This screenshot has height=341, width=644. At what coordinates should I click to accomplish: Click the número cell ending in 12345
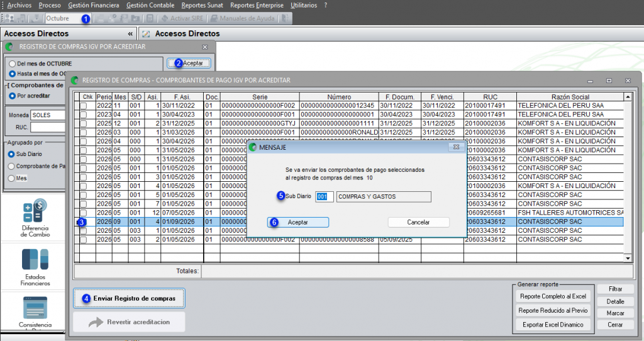point(339,106)
